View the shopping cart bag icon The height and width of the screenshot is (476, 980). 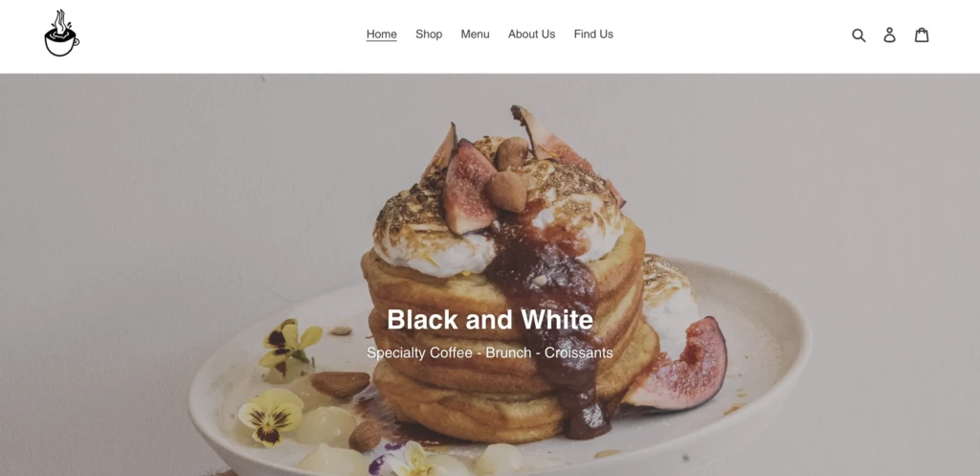click(x=922, y=35)
